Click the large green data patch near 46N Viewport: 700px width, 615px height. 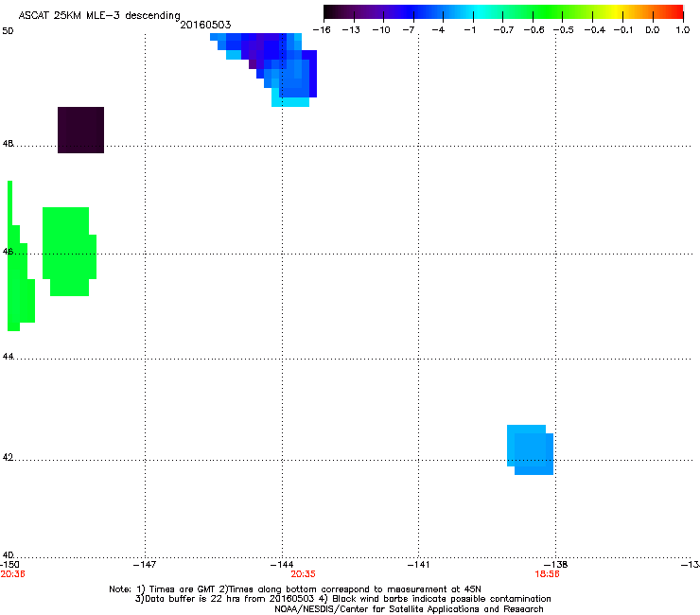pos(69,252)
